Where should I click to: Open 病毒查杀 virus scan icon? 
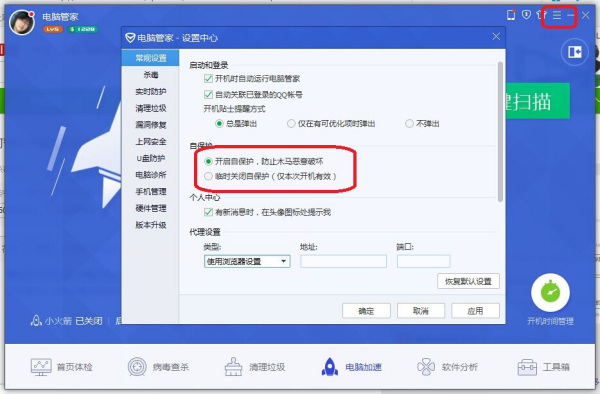point(137,367)
